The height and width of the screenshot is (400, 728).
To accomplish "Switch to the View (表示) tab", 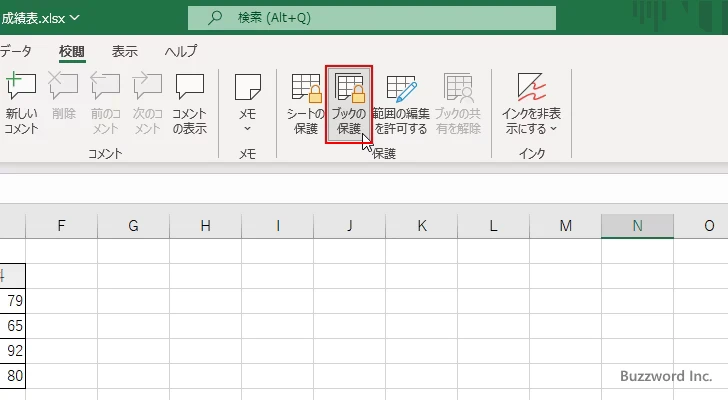I will click(124, 51).
